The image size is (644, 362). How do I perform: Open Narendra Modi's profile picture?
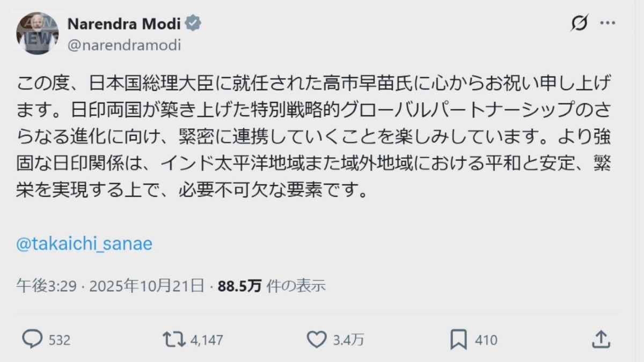click(x=37, y=33)
